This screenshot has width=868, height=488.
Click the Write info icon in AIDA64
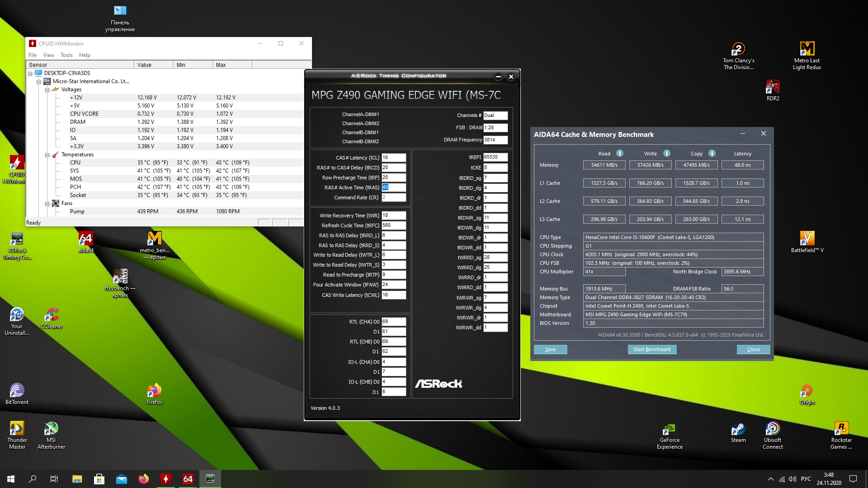667,153
